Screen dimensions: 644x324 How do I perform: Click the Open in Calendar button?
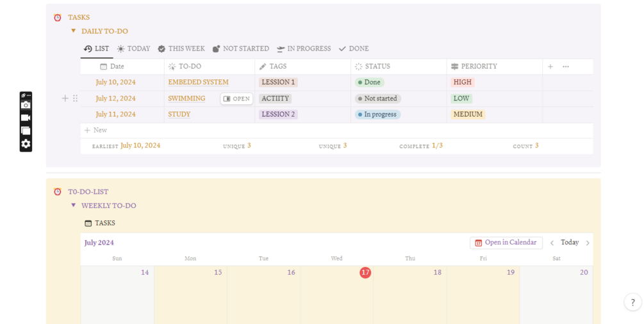(506, 243)
